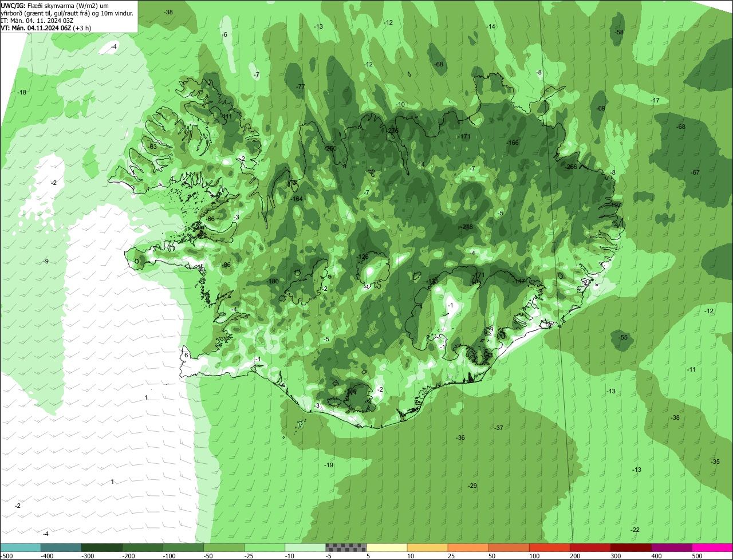Click the -58 value on the map
The image size is (733, 560).
[618, 33]
